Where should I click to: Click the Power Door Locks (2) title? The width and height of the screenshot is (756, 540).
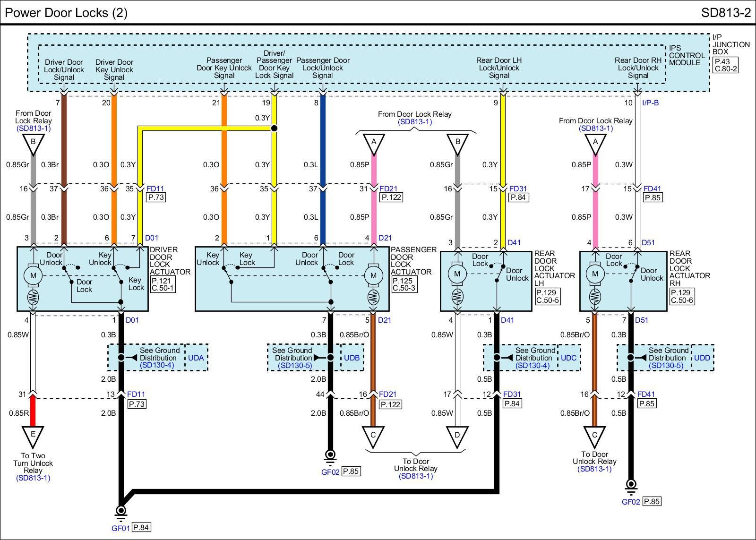click(x=66, y=12)
